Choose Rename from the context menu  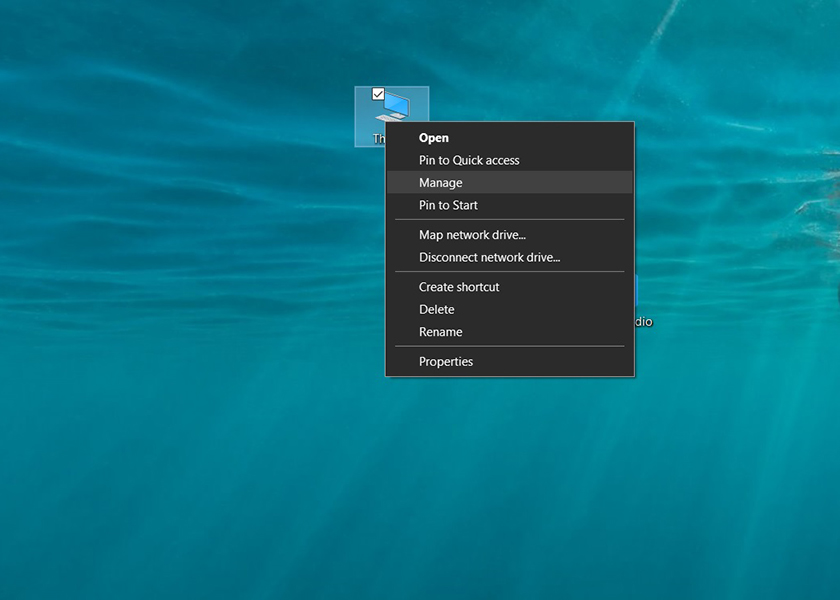click(x=441, y=332)
